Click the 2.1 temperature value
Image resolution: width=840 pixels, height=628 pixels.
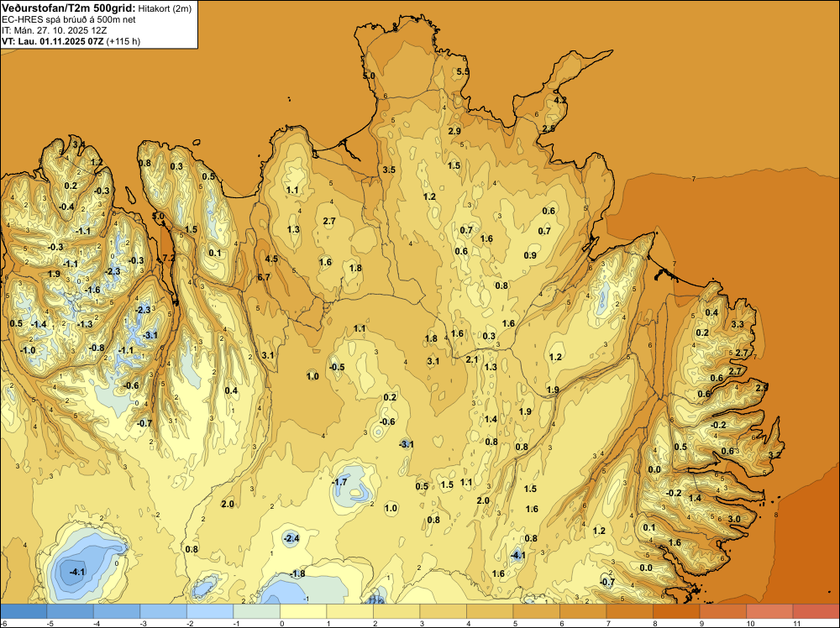click(472, 359)
